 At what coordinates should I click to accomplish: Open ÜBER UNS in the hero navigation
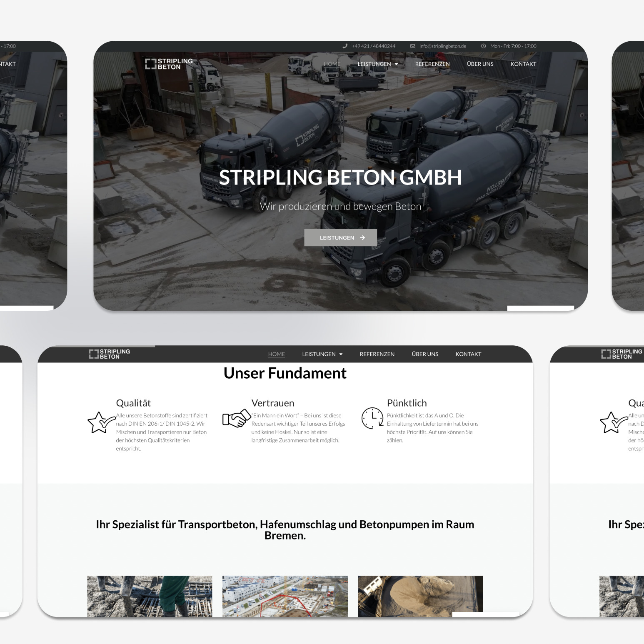click(x=480, y=64)
